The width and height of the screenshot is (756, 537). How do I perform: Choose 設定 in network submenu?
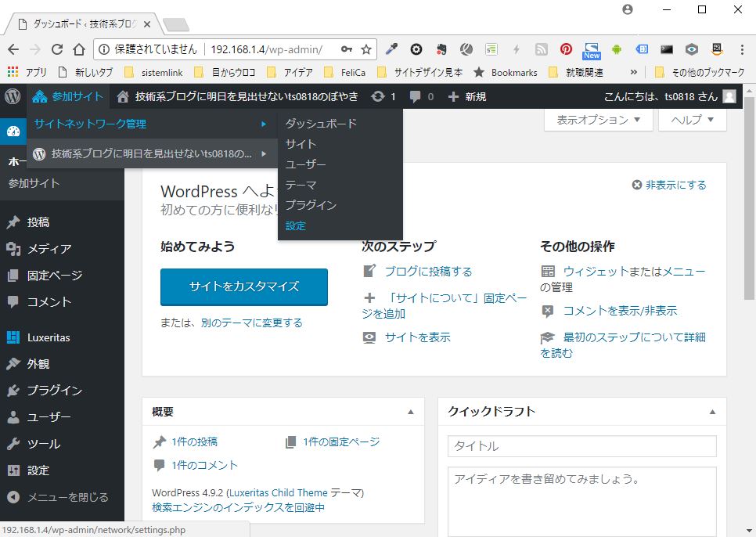(295, 225)
